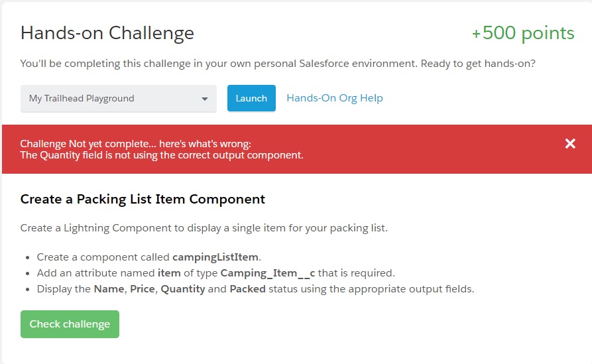Click the Hands-on Challenge heading
Viewport: 592px width, 364px height.
(x=107, y=33)
